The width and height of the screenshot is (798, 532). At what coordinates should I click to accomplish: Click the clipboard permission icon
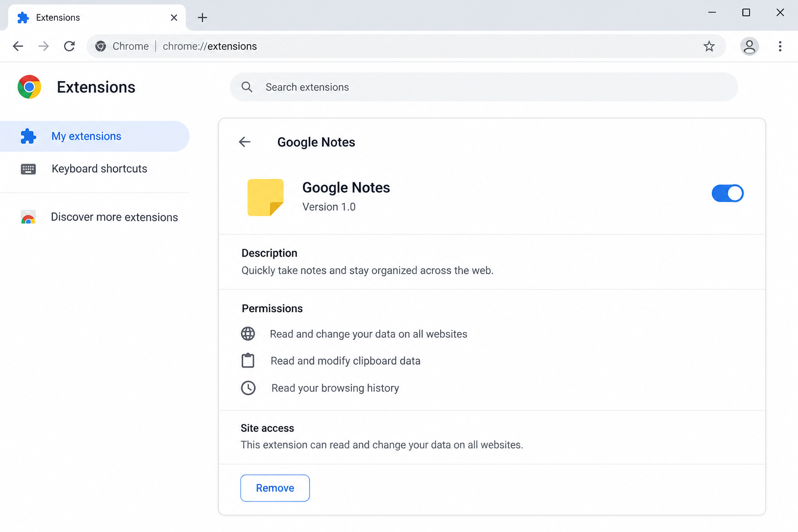point(248,360)
